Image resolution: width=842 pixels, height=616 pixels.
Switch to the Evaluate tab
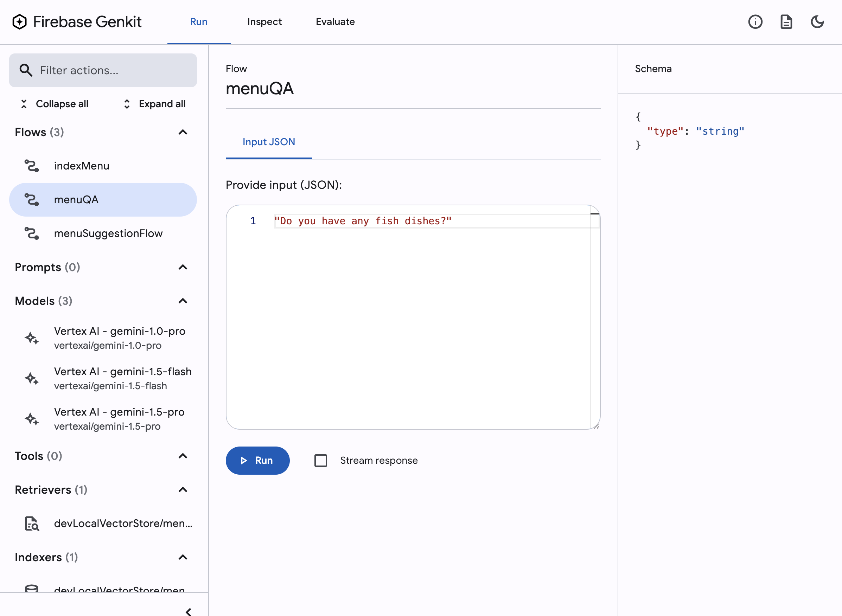(x=335, y=22)
